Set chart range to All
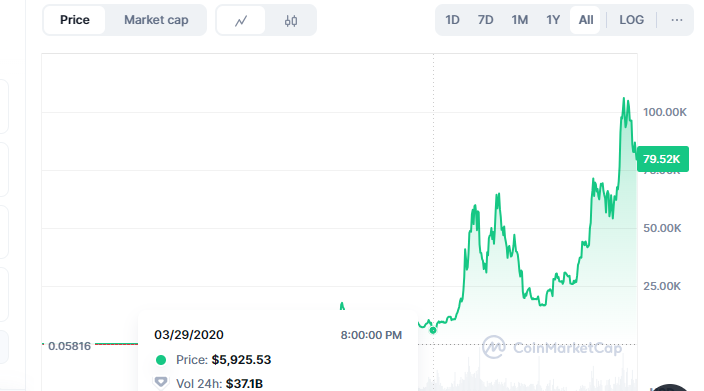704x391 pixels. tap(585, 20)
